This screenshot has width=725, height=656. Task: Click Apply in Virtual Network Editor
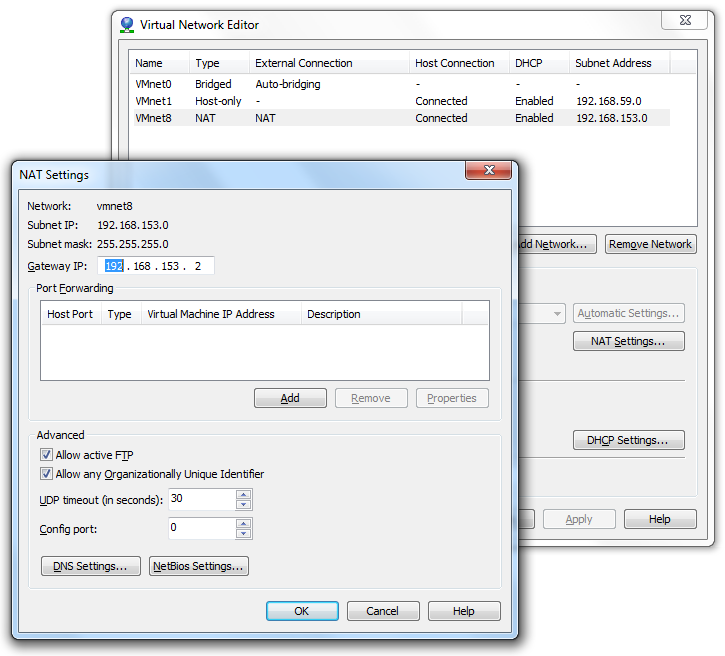click(x=579, y=519)
